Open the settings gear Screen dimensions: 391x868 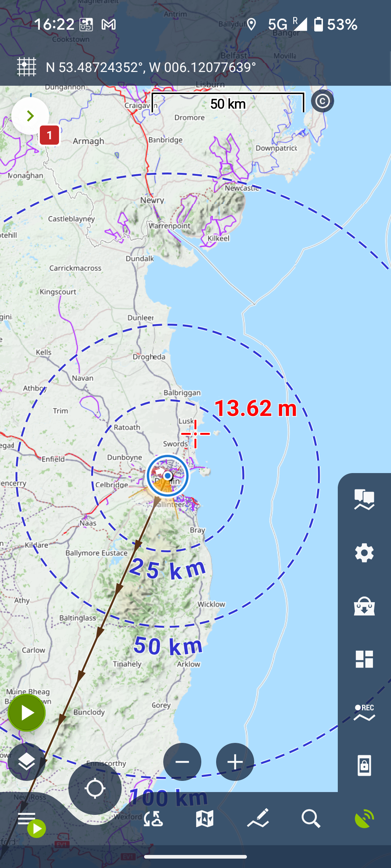(x=364, y=553)
